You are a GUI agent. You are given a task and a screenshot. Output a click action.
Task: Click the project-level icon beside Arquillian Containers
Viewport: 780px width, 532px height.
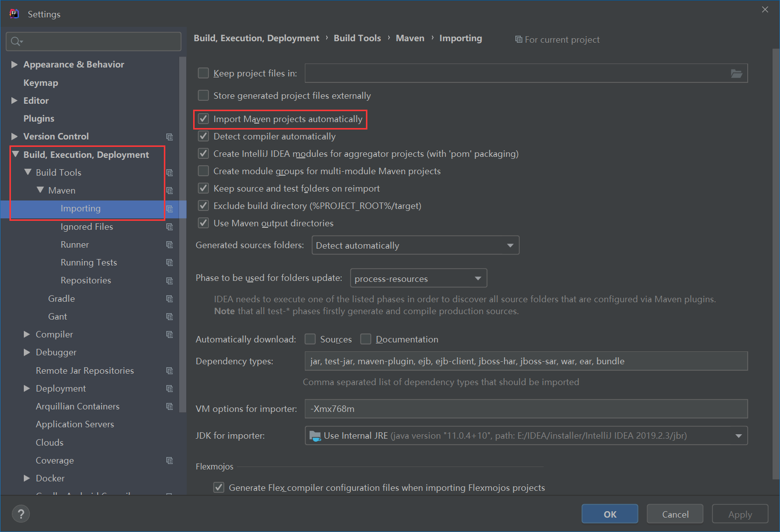[169, 406]
